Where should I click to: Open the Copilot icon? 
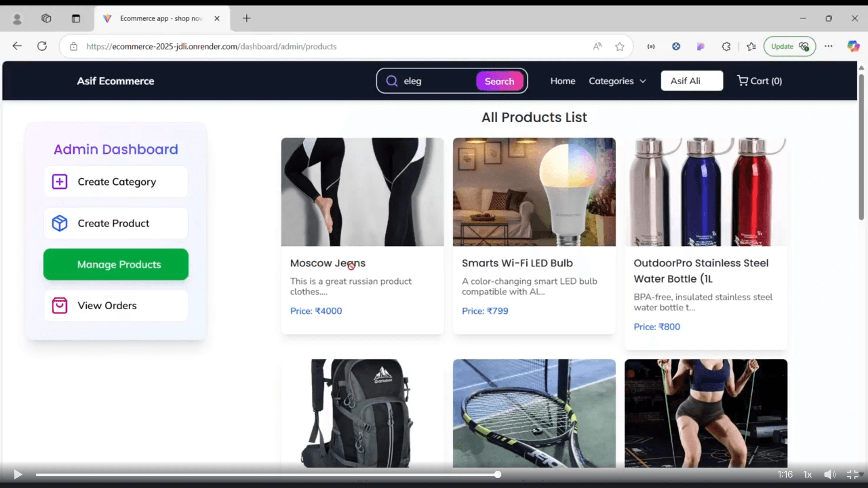pos(853,46)
